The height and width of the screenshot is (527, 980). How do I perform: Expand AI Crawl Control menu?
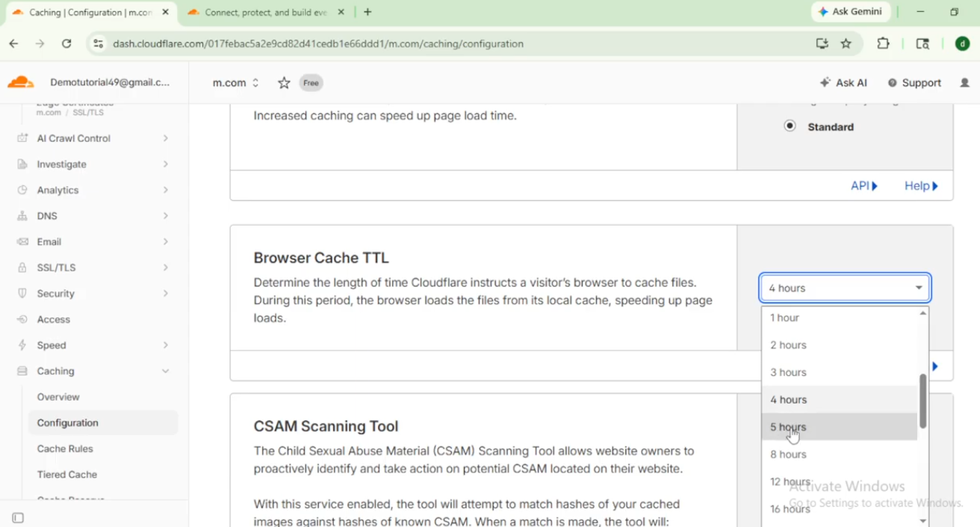pos(166,138)
